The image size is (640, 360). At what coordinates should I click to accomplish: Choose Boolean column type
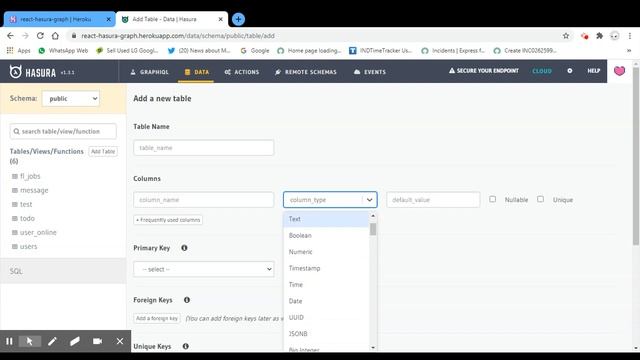coord(326,236)
